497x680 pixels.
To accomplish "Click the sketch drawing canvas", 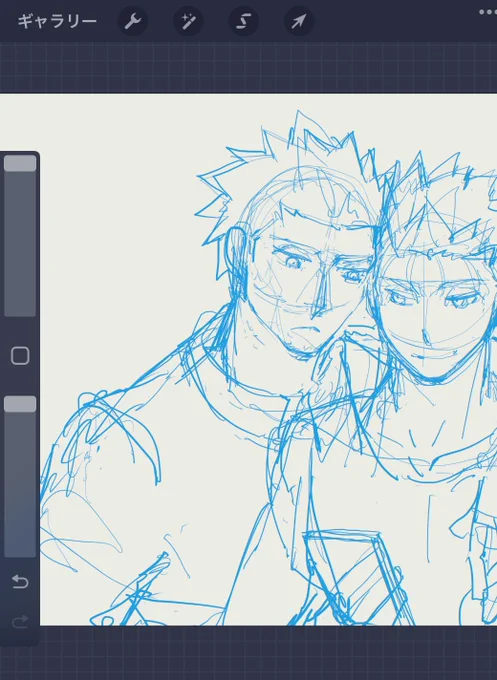I will [x=268, y=360].
